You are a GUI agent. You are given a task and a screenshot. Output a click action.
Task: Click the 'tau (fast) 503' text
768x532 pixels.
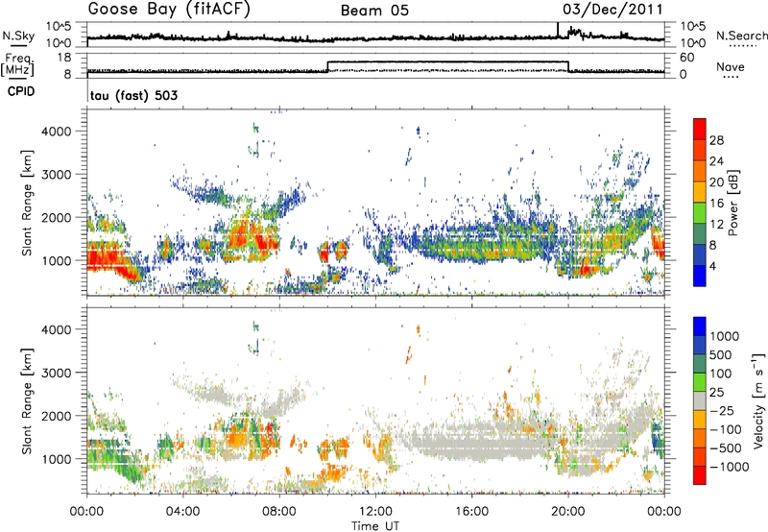[x=133, y=95]
